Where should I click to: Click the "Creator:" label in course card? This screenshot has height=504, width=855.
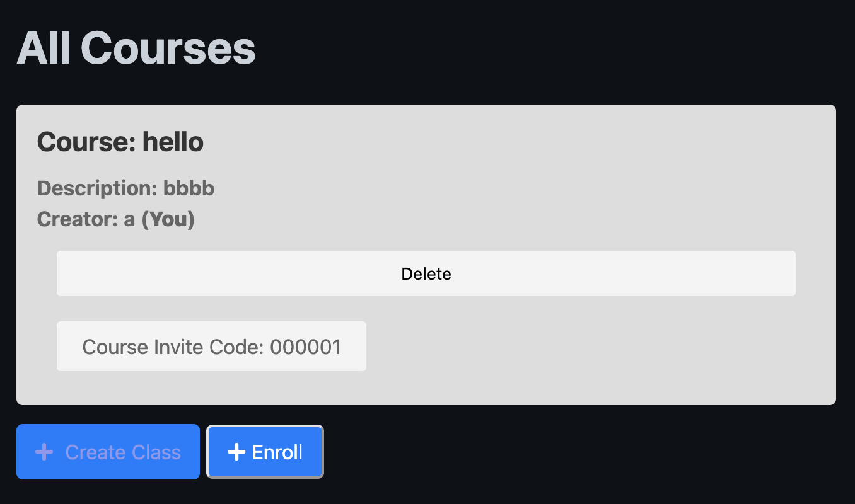point(78,219)
